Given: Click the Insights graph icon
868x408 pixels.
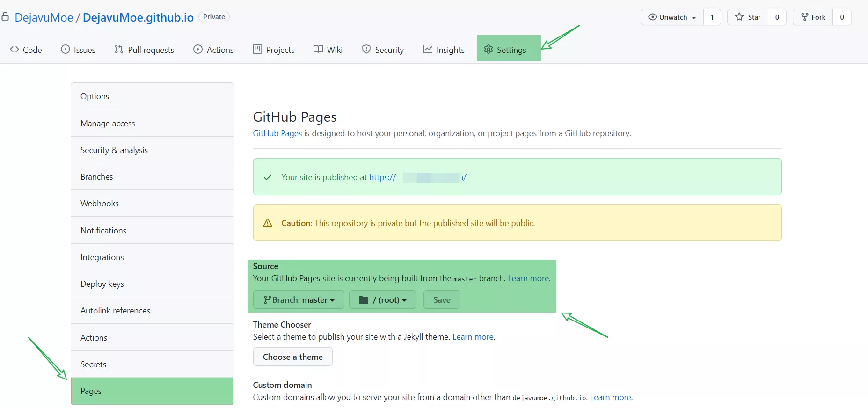Looking at the screenshot, I should (428, 50).
